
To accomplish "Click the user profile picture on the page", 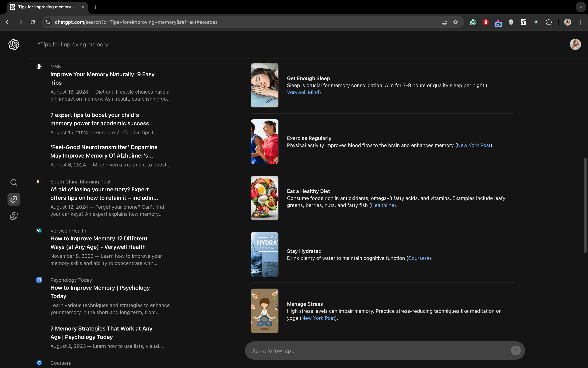I will click(x=575, y=45).
